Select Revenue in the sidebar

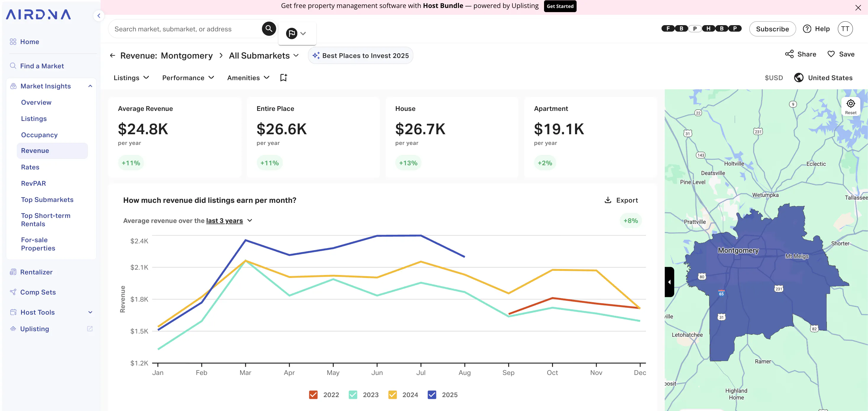pyautogui.click(x=52, y=151)
